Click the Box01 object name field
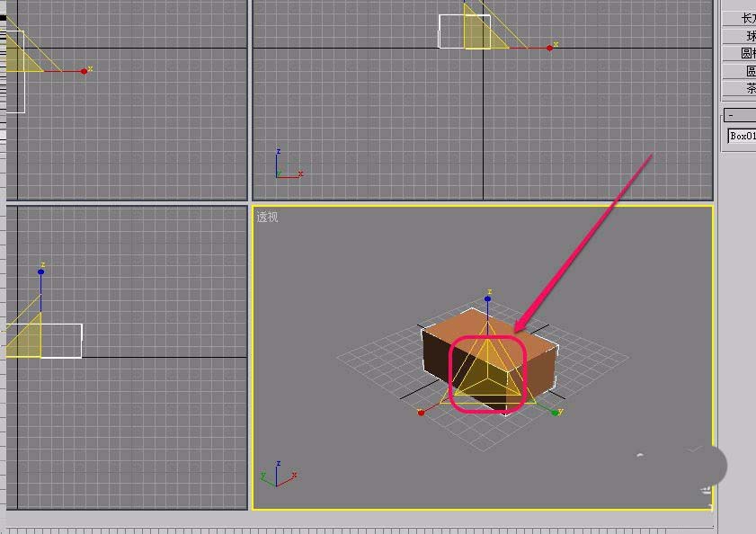The image size is (756, 534). click(x=742, y=136)
